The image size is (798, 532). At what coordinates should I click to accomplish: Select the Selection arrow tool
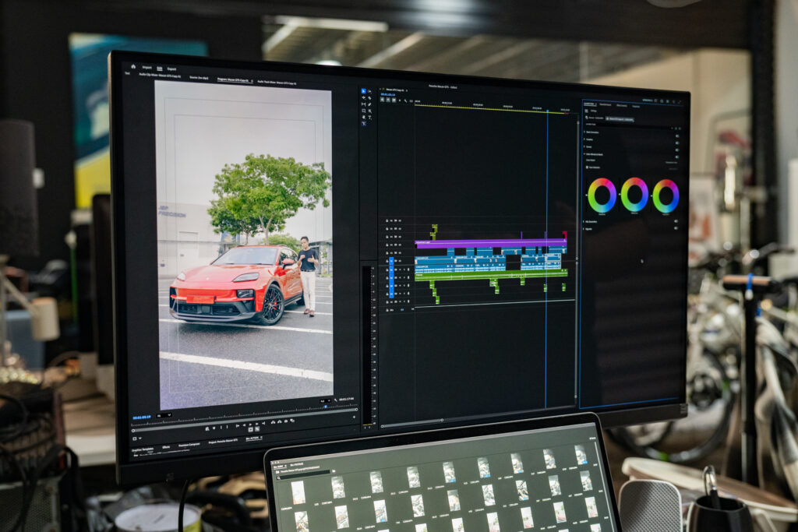pos(363,91)
